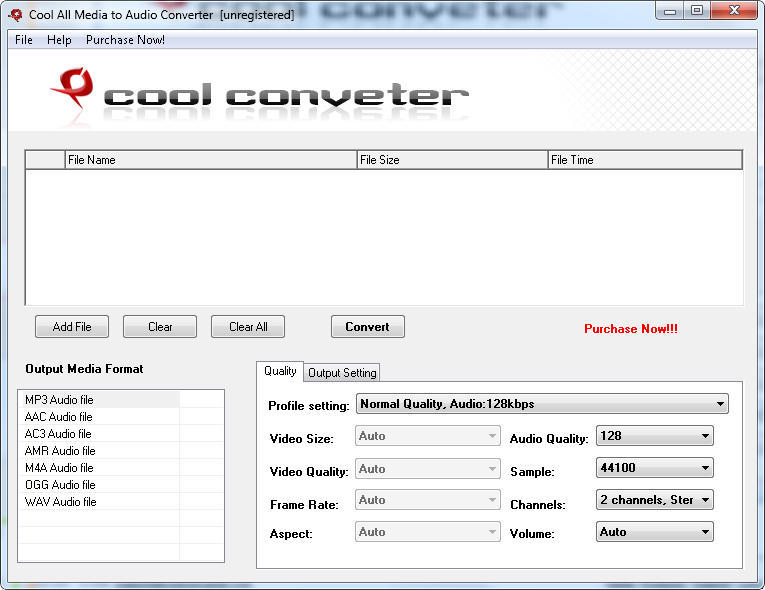Select AMR Audio file format
Screen dimensions: 765x590
coord(99,451)
